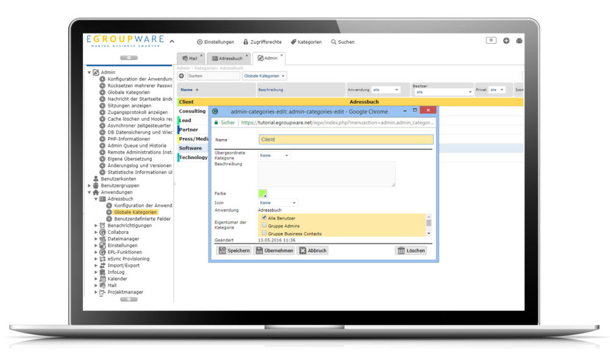The width and height of the screenshot is (610, 364).
Task: Open the green Farbe color swatch
Action: coord(262,193)
